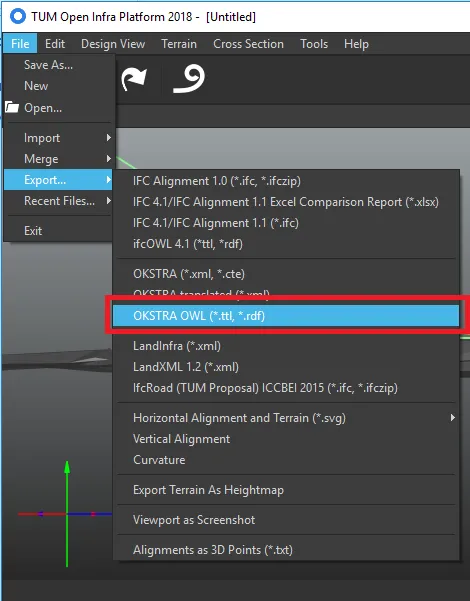The width and height of the screenshot is (470, 601).
Task: Open the Edit menu
Action: pyautogui.click(x=55, y=44)
